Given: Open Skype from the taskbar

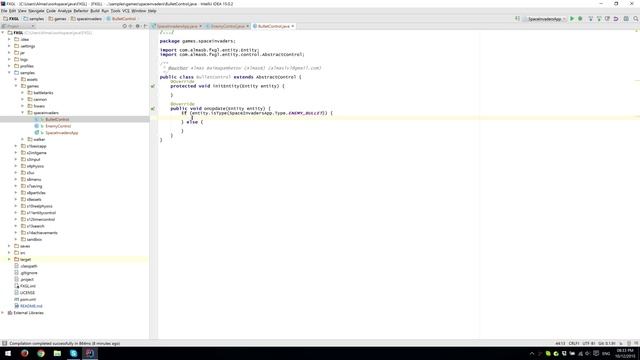Looking at the screenshot, I should [73, 353].
